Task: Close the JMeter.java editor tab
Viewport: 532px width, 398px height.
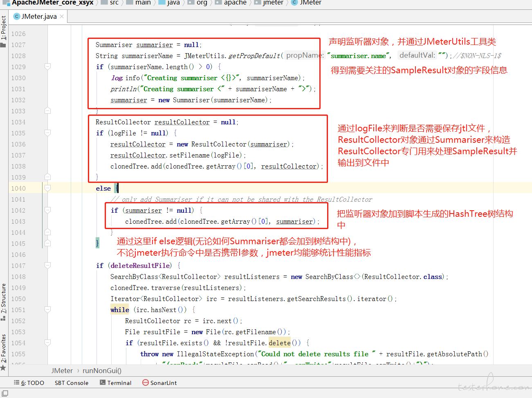Action: pos(62,16)
